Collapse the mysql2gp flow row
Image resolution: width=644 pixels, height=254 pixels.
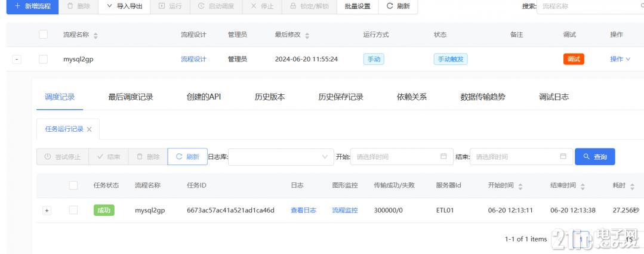[x=17, y=60]
